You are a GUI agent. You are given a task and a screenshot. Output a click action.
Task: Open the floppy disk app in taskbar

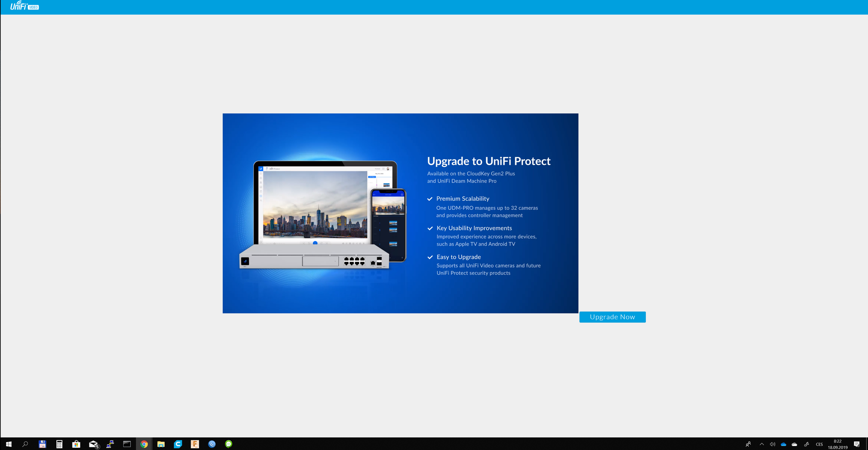coord(43,444)
